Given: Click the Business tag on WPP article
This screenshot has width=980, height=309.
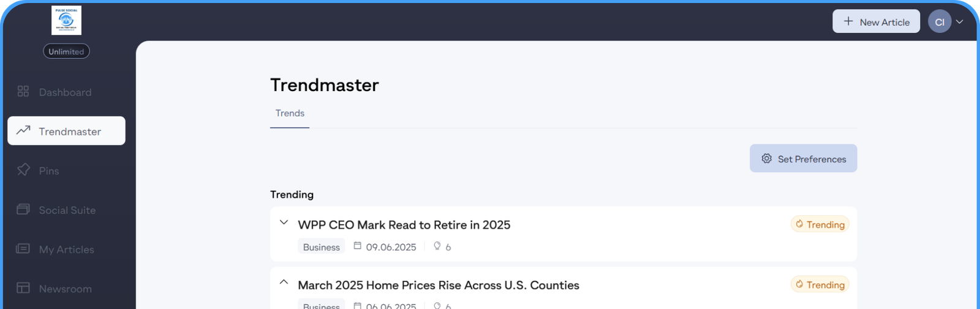Looking at the screenshot, I should point(321,247).
